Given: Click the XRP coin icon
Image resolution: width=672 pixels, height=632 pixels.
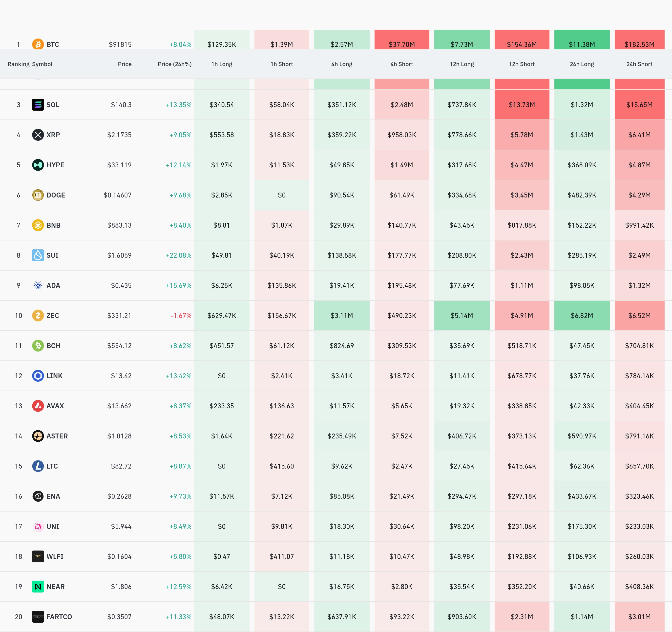Looking at the screenshot, I should pos(38,135).
